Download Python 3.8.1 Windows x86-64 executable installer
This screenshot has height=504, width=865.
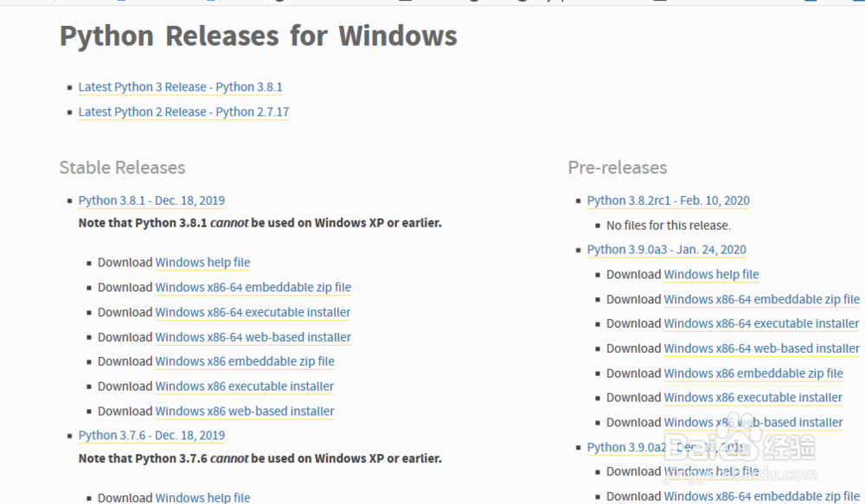coord(253,312)
